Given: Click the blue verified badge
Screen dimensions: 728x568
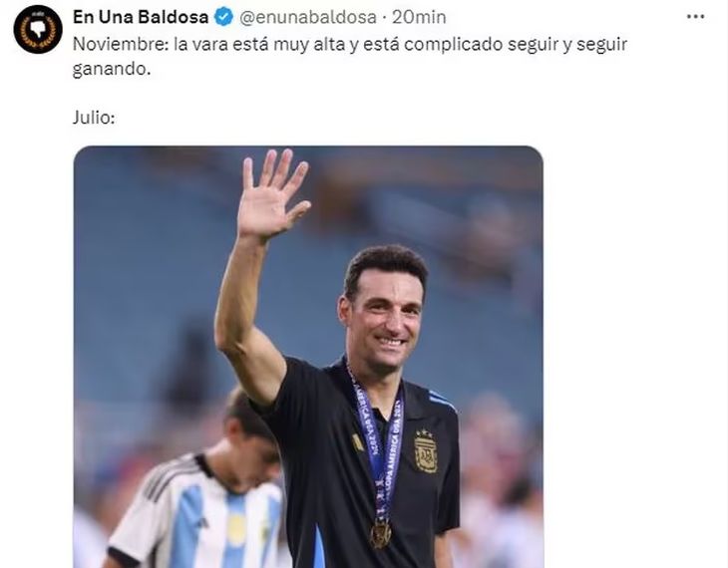Looking at the screenshot, I should tap(223, 18).
